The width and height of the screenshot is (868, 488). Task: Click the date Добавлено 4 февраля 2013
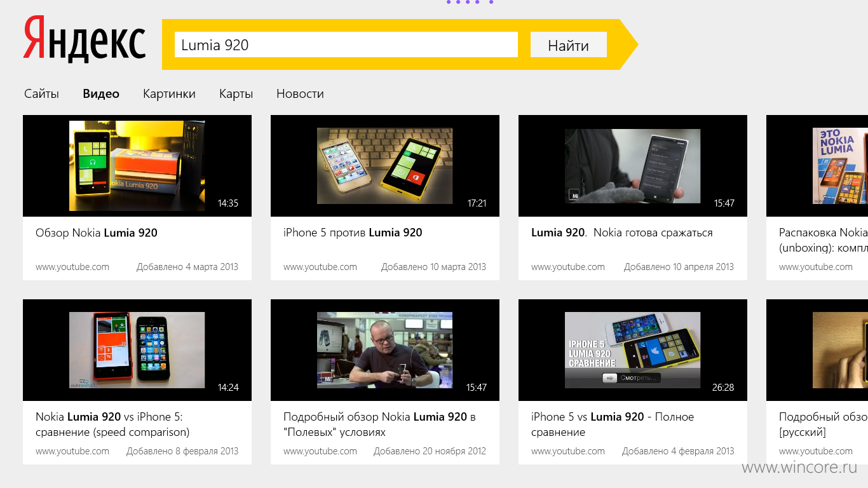point(678,451)
